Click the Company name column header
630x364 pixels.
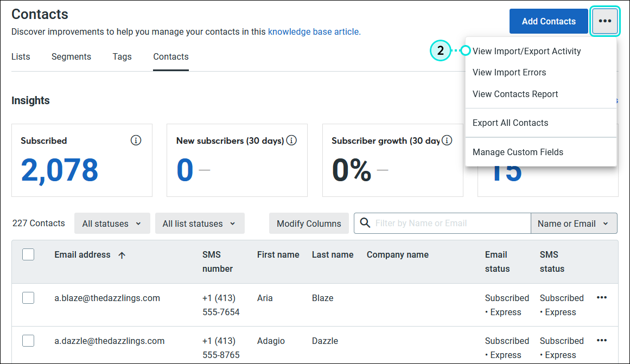[397, 255]
